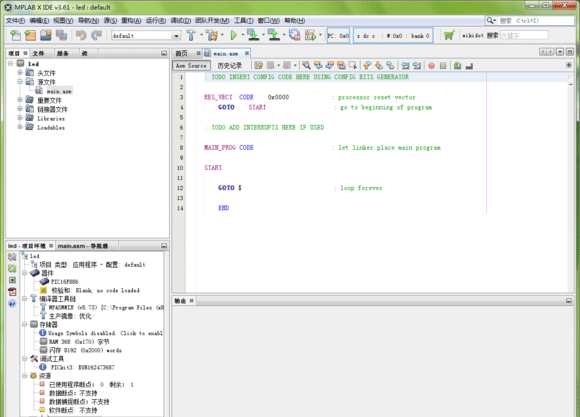Close the 输出 output panel tab
The width and height of the screenshot is (580, 417).
(x=192, y=301)
